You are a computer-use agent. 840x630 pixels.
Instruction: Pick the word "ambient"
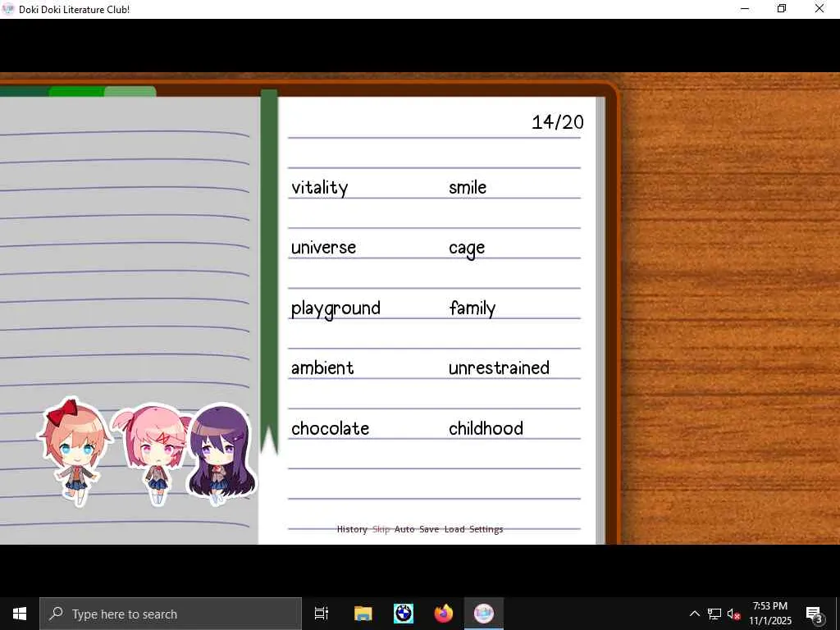pos(322,368)
